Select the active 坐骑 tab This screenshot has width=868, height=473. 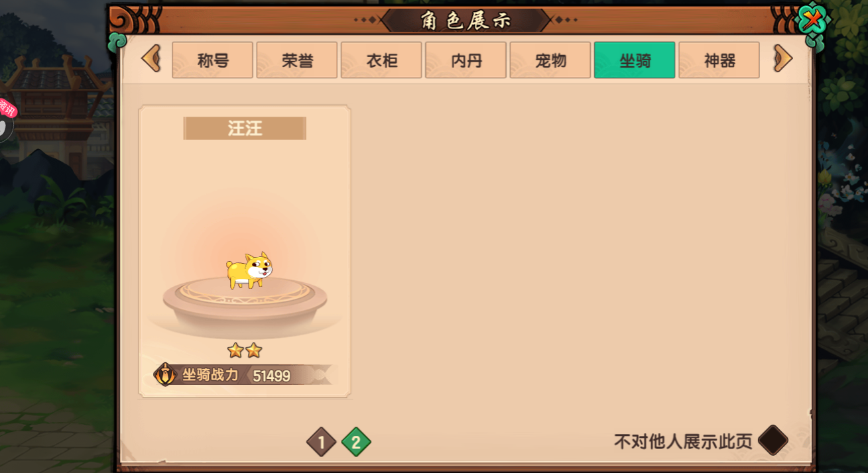coord(635,60)
